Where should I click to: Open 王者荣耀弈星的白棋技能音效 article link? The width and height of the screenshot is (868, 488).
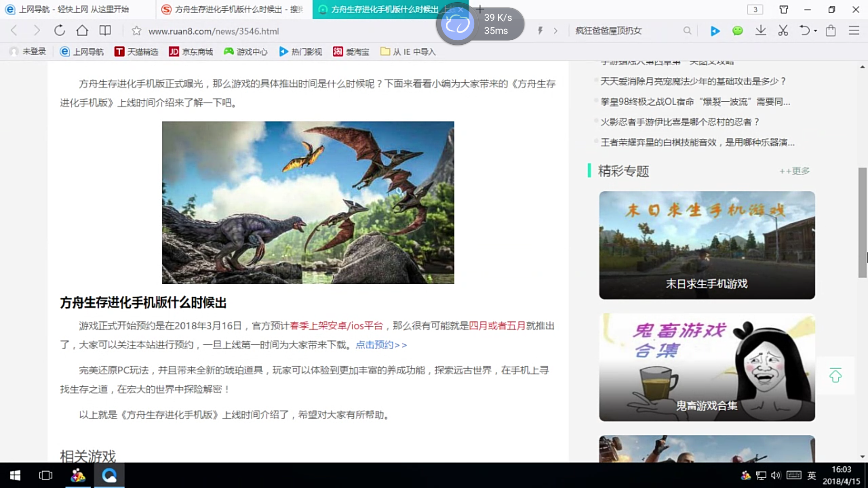(698, 142)
